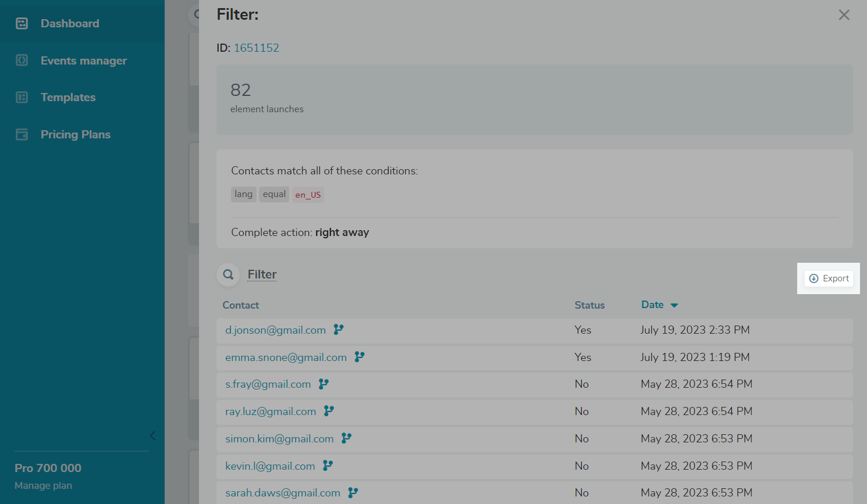Open contact s.fray@gmail.com
Image resolution: width=867 pixels, height=504 pixels.
click(x=268, y=384)
